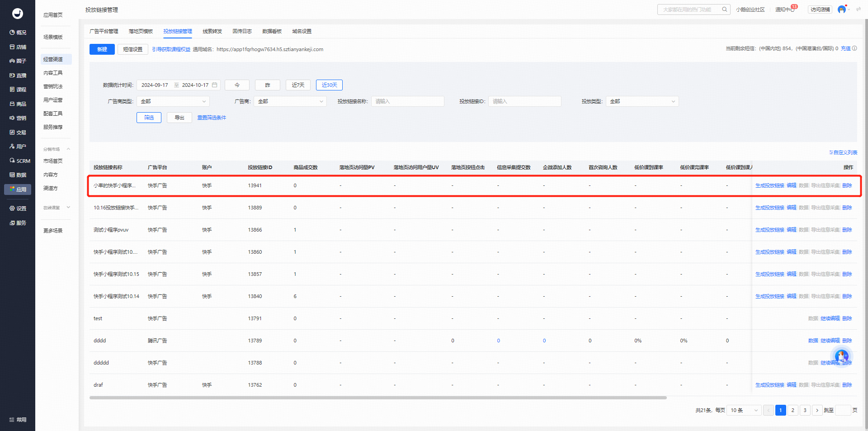Image resolution: width=868 pixels, height=431 pixels.
Task: Focus the 投放链接ID input field
Action: [x=524, y=101]
